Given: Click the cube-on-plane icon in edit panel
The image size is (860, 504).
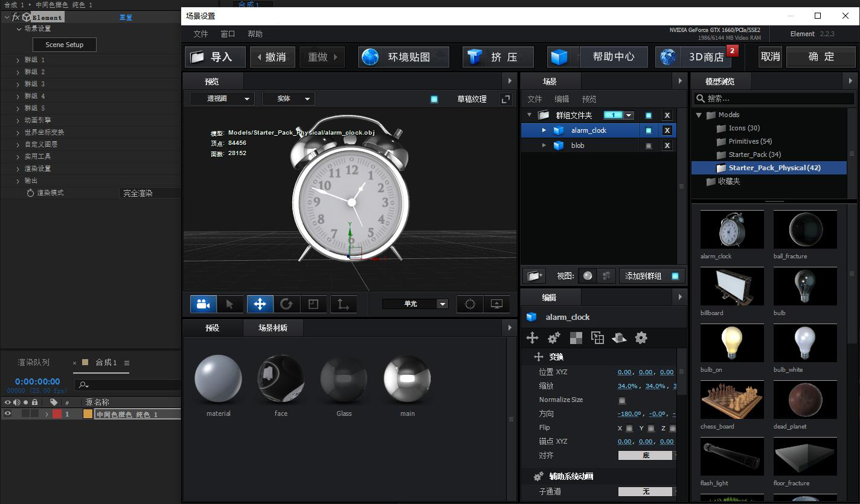Looking at the screenshot, I should coord(619,338).
